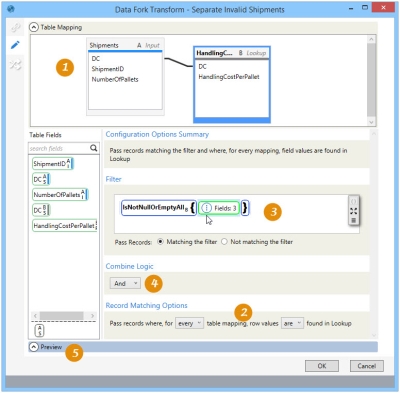Click the closing brace of the filter
Screen dimensions: 400x393
[x=245, y=208]
